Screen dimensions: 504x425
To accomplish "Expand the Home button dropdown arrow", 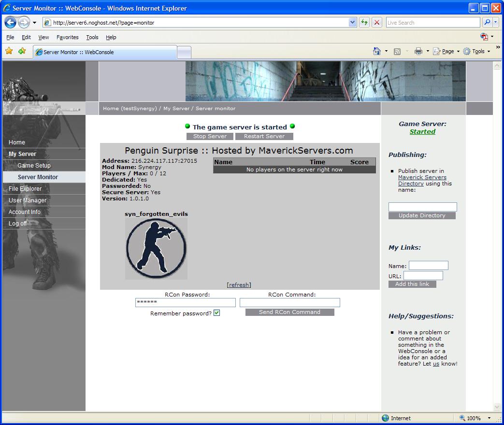I will point(386,51).
